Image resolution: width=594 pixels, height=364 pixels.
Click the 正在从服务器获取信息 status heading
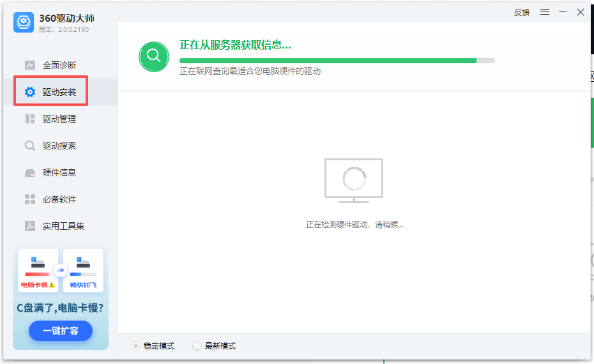click(x=235, y=45)
